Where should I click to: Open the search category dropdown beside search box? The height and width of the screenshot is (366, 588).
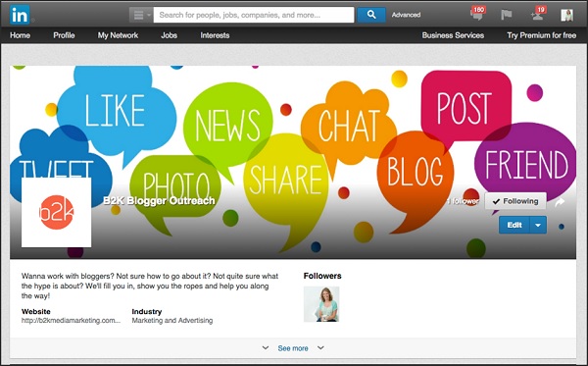(141, 15)
